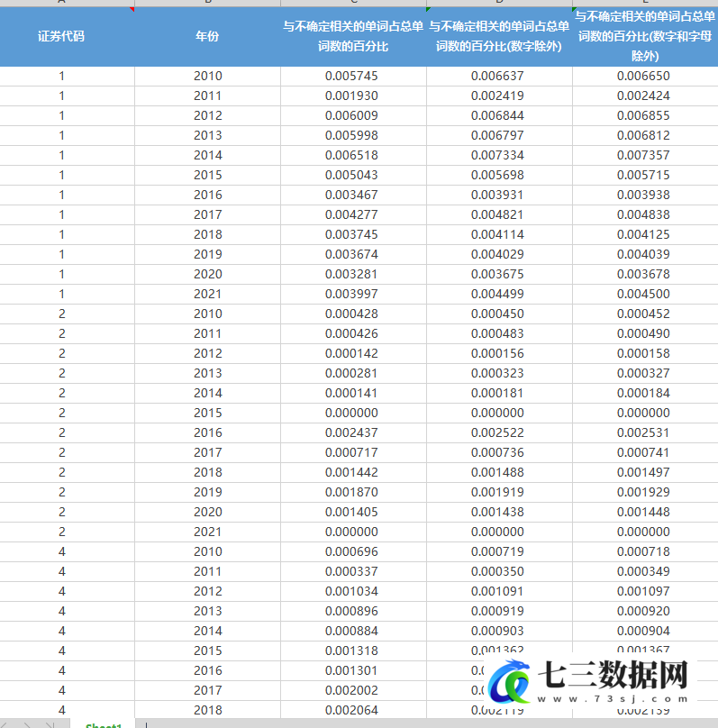Click the header 与不确定相关的单词占总单词数的百分比 in column C
718x728 pixels.
pyautogui.click(x=353, y=36)
